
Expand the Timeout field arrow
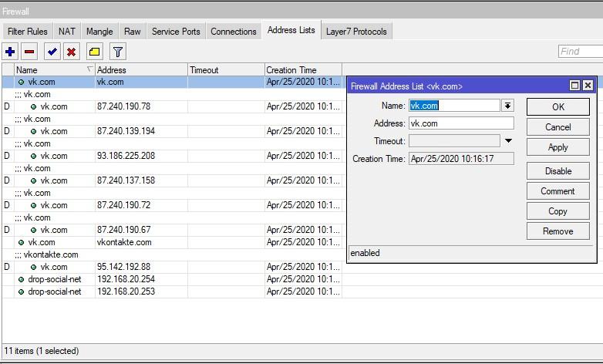508,141
